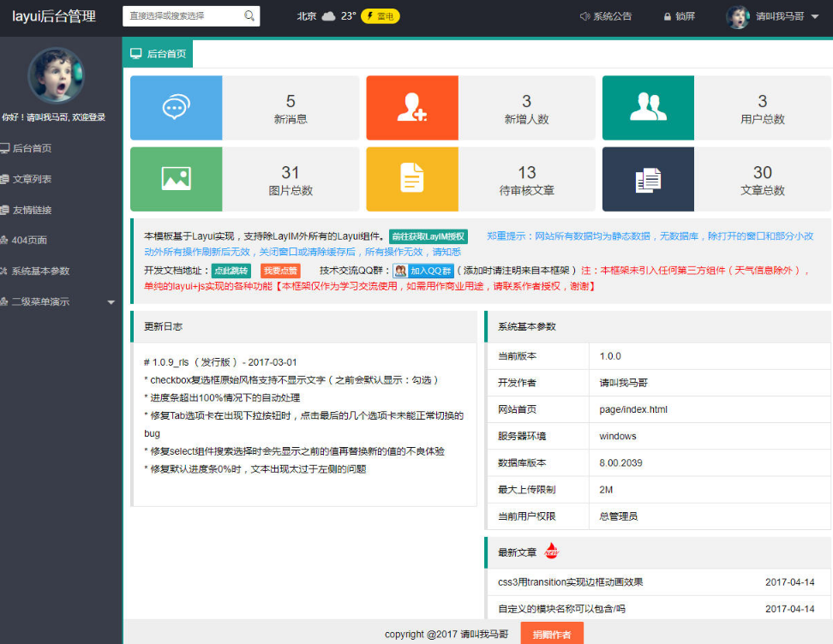Select the 后台首页 tab
833x644 pixels.
tap(158, 53)
